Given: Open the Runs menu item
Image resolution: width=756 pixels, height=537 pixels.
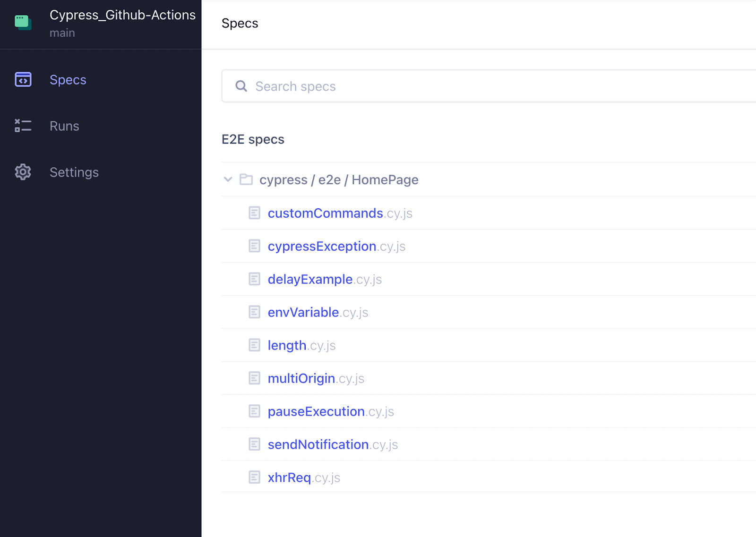Looking at the screenshot, I should [x=64, y=126].
